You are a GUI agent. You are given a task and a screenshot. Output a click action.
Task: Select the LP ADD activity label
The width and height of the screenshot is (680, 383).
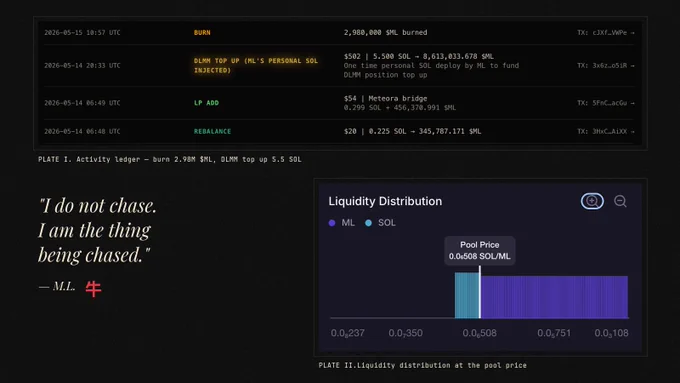click(x=206, y=103)
